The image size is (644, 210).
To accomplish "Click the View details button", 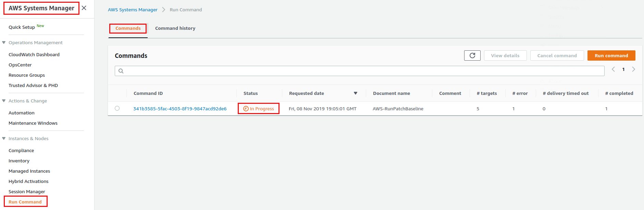I will (x=505, y=55).
